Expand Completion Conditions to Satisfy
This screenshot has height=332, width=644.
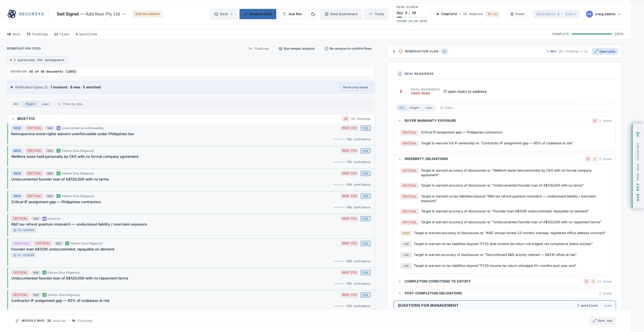pos(400,281)
